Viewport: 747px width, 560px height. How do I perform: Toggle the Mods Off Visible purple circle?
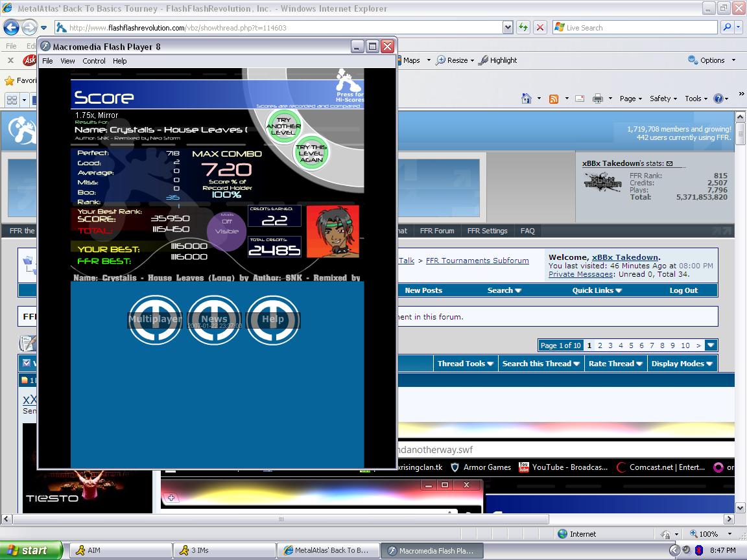(x=227, y=231)
